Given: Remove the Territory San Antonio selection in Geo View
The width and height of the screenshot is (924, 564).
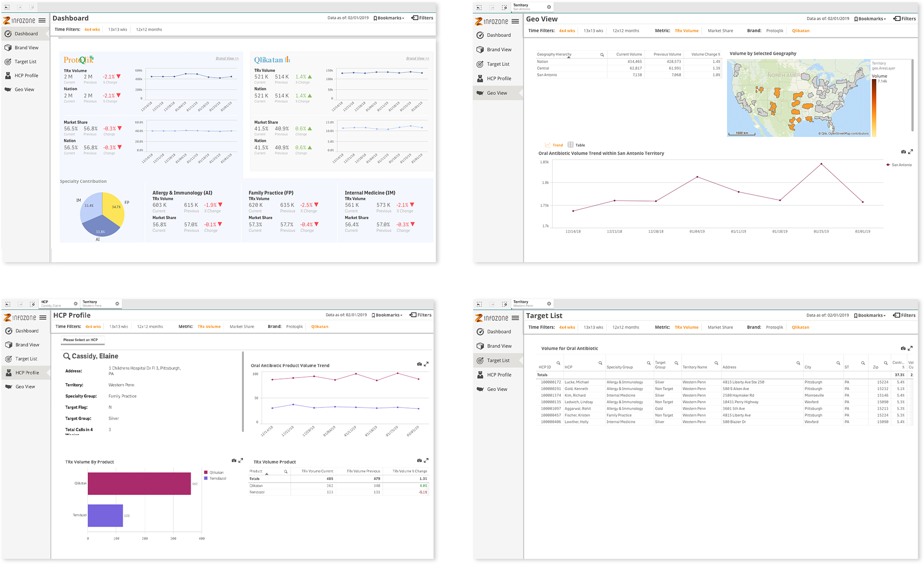Looking at the screenshot, I should click(549, 7).
